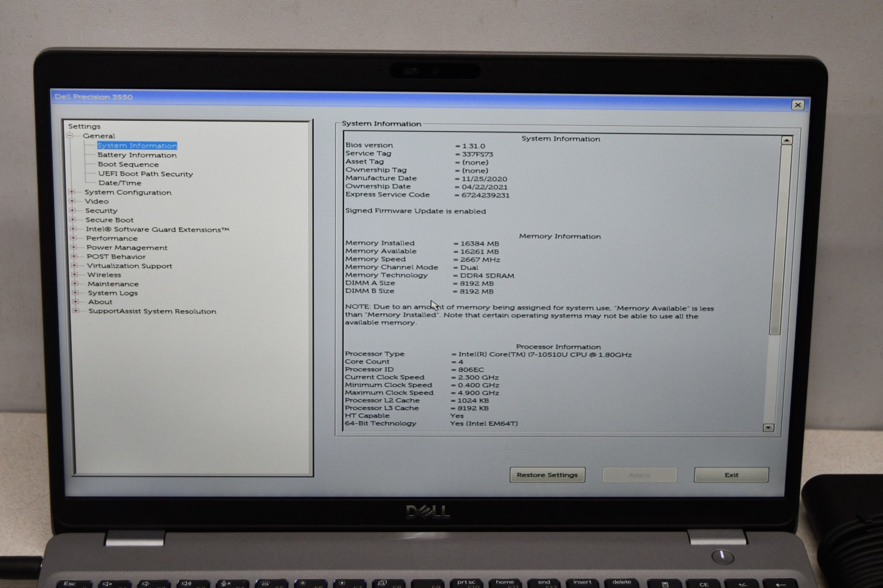Click the Express Service Code value
The height and width of the screenshot is (588, 883).
(485, 195)
